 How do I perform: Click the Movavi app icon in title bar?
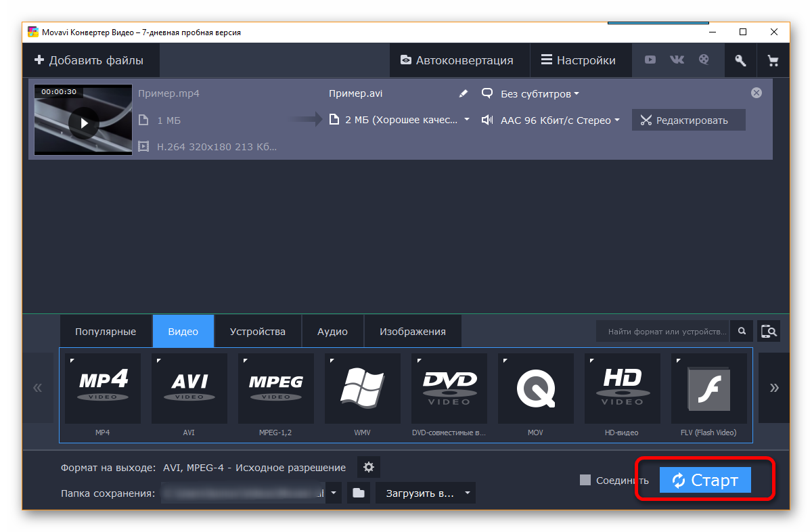click(32, 32)
